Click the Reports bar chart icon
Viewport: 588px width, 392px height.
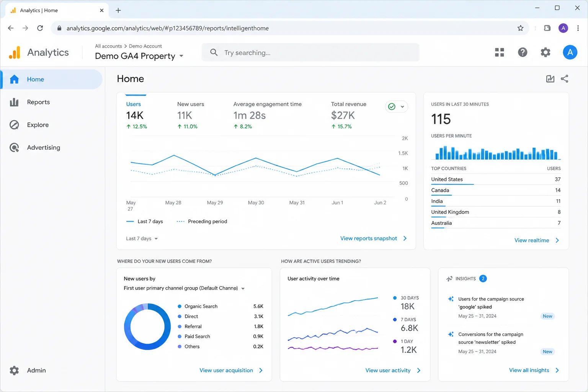[14, 102]
